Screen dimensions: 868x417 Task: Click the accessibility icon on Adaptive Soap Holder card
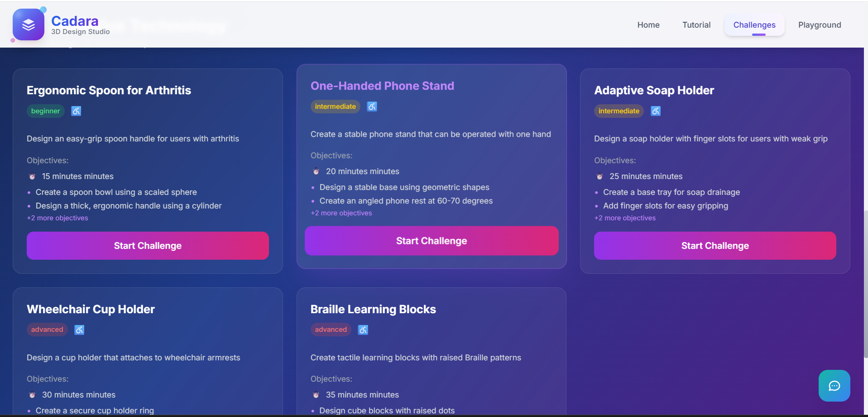(x=655, y=111)
